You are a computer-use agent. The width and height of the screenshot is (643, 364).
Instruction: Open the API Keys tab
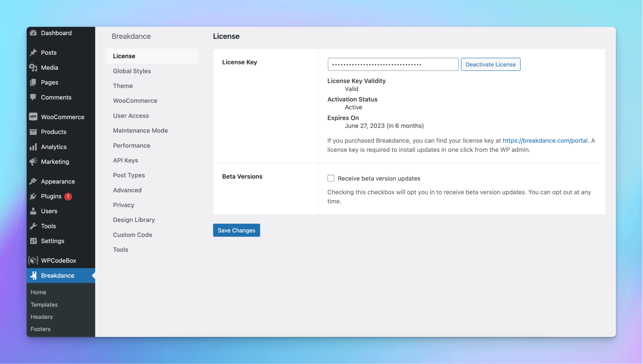(x=153, y=160)
